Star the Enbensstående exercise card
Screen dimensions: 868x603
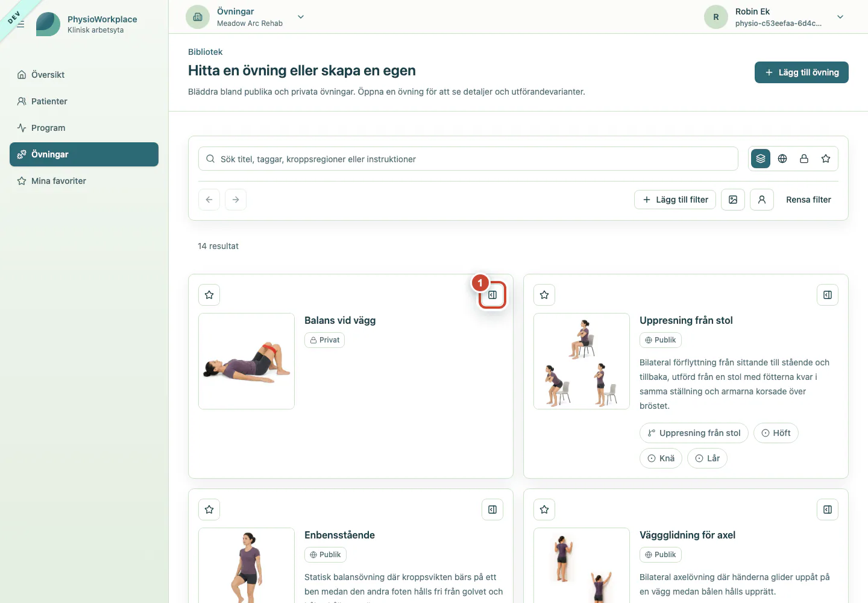(x=209, y=510)
